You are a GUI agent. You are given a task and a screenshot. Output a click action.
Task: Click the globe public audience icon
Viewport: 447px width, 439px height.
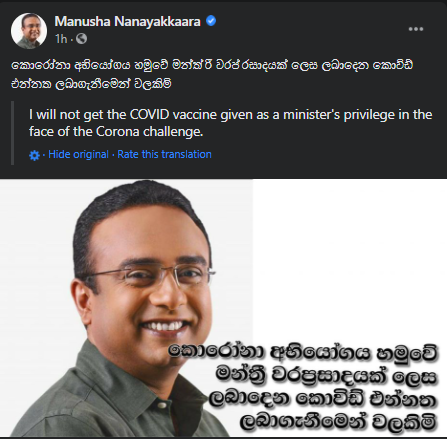pyautogui.click(x=81, y=39)
